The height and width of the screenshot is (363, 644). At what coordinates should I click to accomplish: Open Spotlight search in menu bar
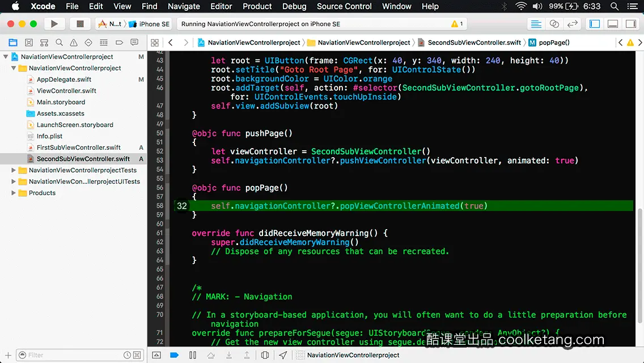point(615,6)
